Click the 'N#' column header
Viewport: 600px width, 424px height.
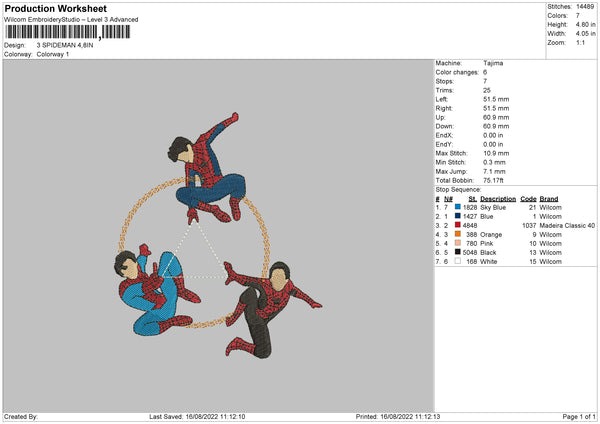coord(448,199)
